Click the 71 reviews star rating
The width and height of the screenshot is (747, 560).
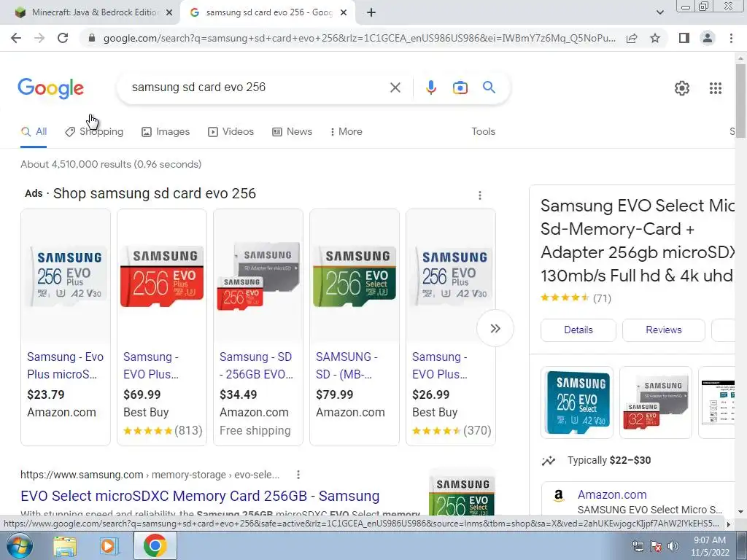576,298
